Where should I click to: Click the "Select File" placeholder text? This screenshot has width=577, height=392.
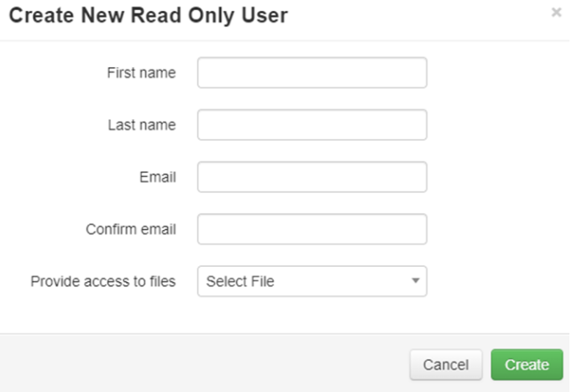tap(240, 282)
